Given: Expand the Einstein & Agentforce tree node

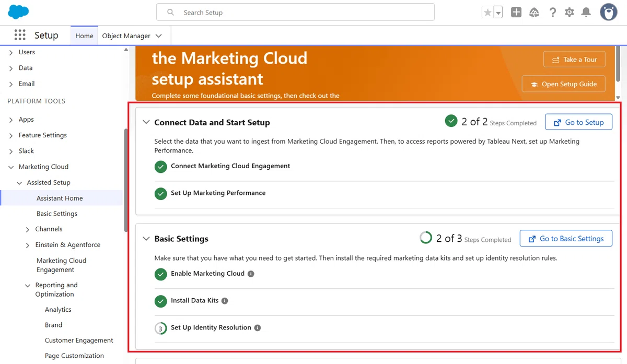Looking at the screenshot, I should click(x=28, y=245).
